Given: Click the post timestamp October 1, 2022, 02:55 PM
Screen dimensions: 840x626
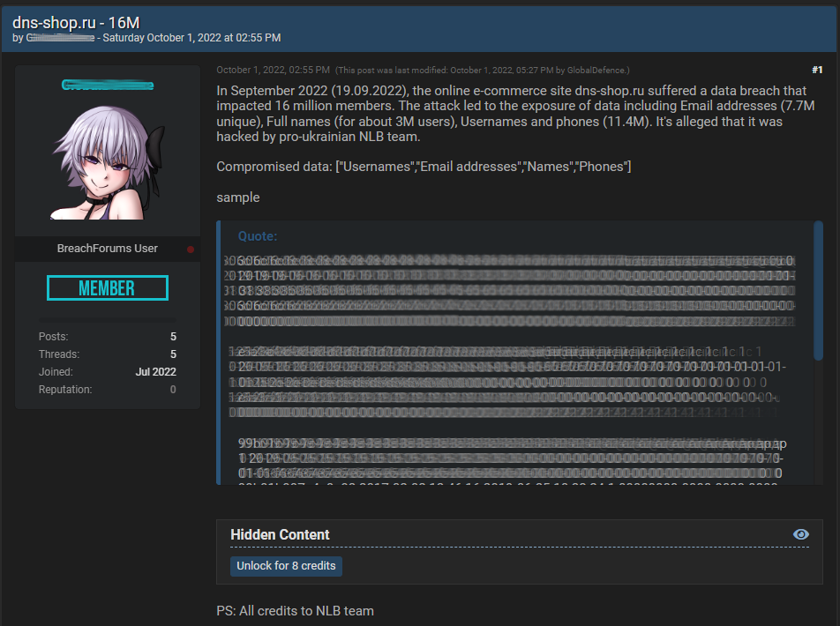Looking at the screenshot, I should coord(273,70).
